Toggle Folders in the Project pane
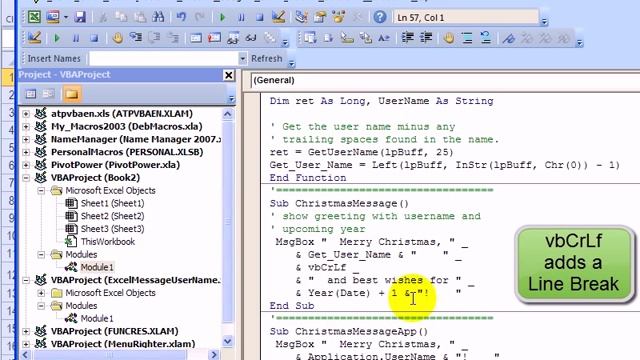The image size is (640, 360). pos(71,94)
